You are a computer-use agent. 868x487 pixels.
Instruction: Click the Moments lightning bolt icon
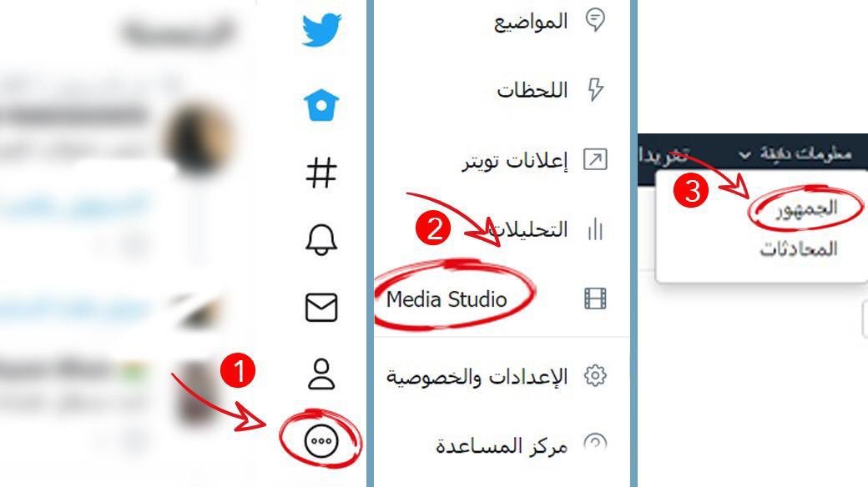pyautogui.click(x=595, y=89)
